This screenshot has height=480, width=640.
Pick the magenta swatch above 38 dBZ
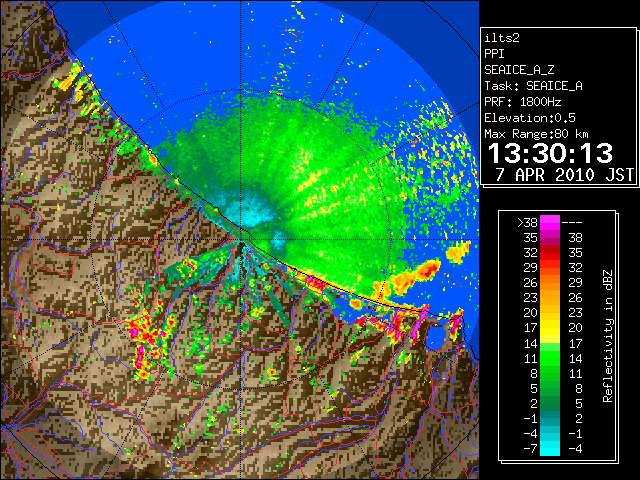pyautogui.click(x=550, y=223)
